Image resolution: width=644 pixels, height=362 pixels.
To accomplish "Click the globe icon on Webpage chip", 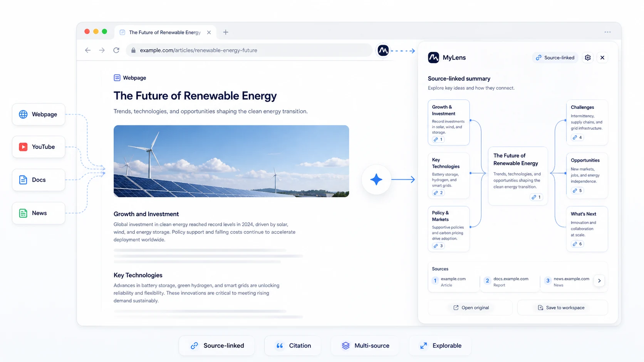I will click(x=23, y=114).
